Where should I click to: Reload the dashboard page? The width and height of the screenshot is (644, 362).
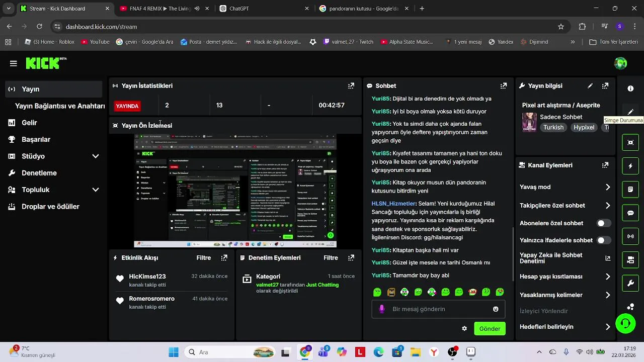39,27
